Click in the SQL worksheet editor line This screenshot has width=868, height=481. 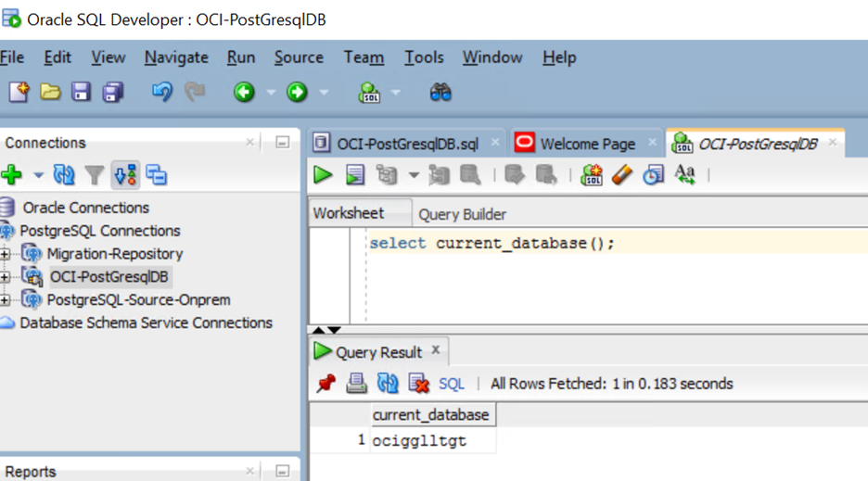(618, 243)
